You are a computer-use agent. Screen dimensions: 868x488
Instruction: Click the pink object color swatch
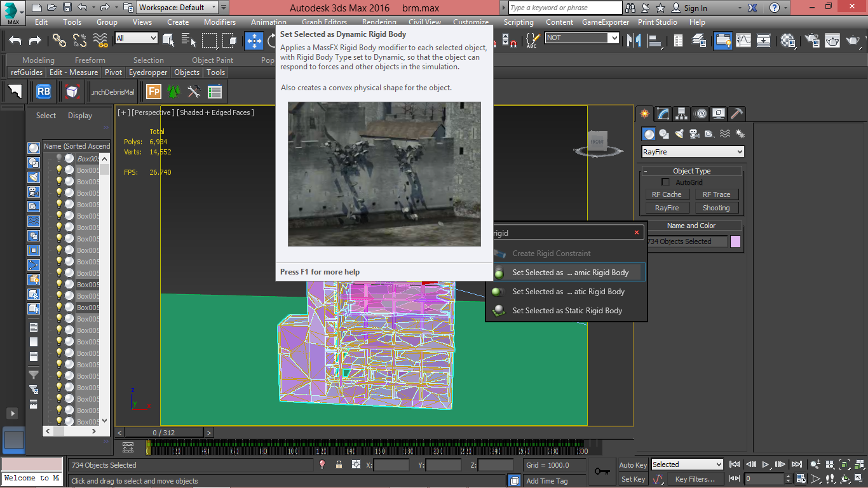point(735,241)
